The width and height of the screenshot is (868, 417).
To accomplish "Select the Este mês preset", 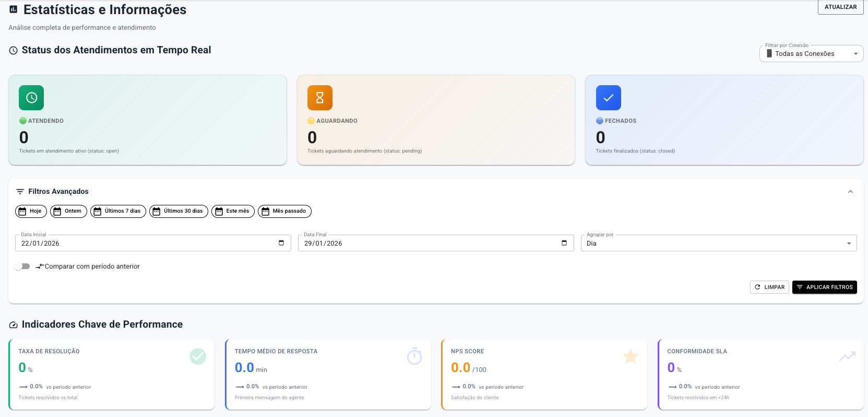I will coord(233,211).
